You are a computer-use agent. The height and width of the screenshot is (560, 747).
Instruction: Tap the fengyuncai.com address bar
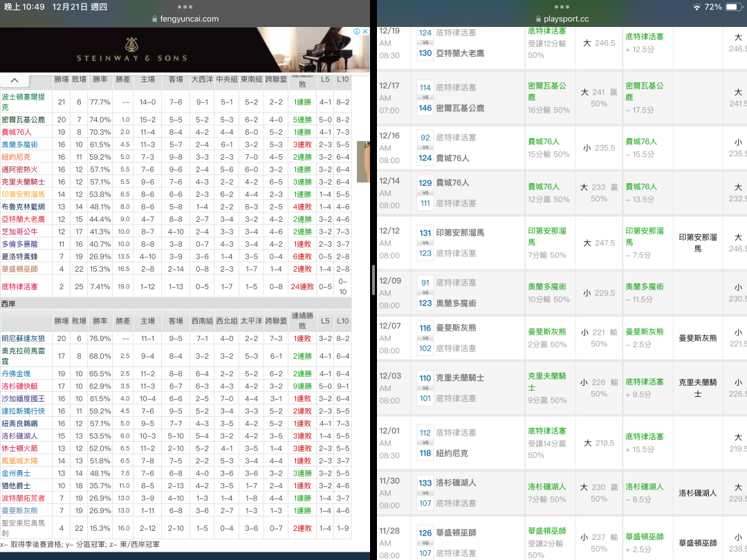[185, 19]
